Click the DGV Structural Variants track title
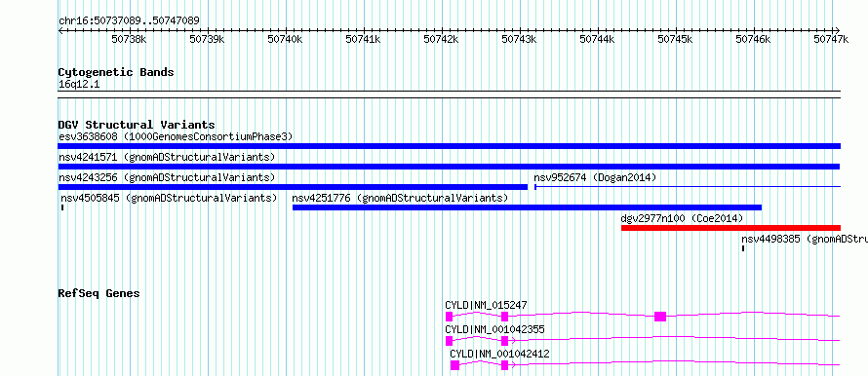Image resolution: width=868 pixels, height=376 pixels. 137,125
